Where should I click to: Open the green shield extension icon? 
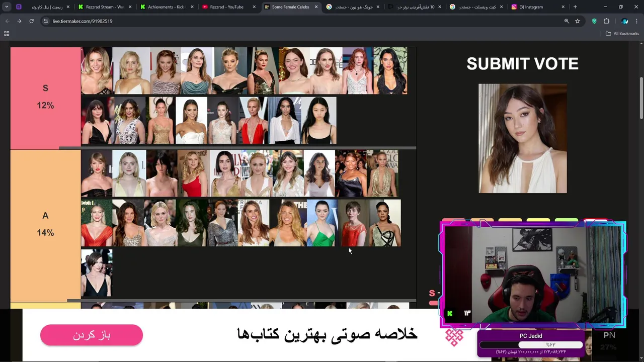(594, 21)
